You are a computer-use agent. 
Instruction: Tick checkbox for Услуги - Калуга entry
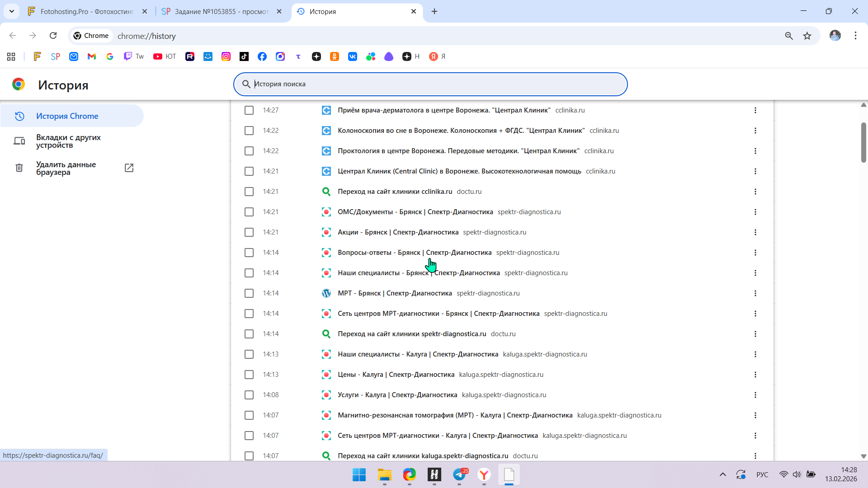click(x=249, y=395)
